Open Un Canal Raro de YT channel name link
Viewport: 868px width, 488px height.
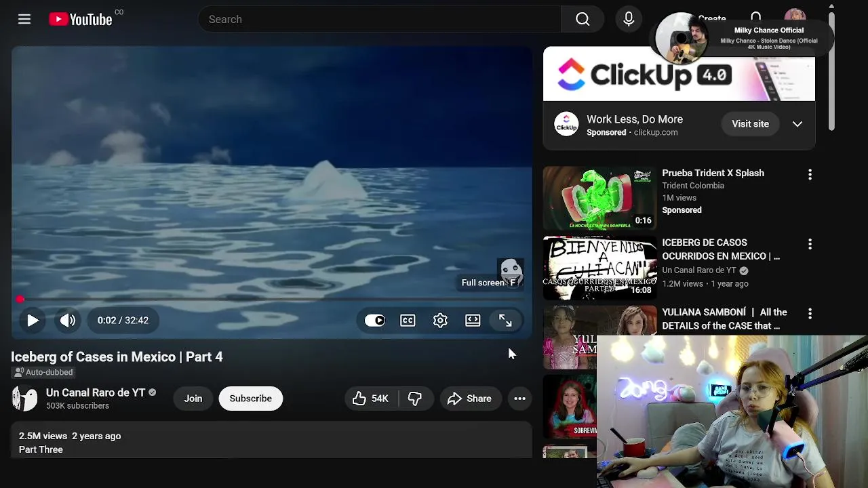click(x=96, y=392)
